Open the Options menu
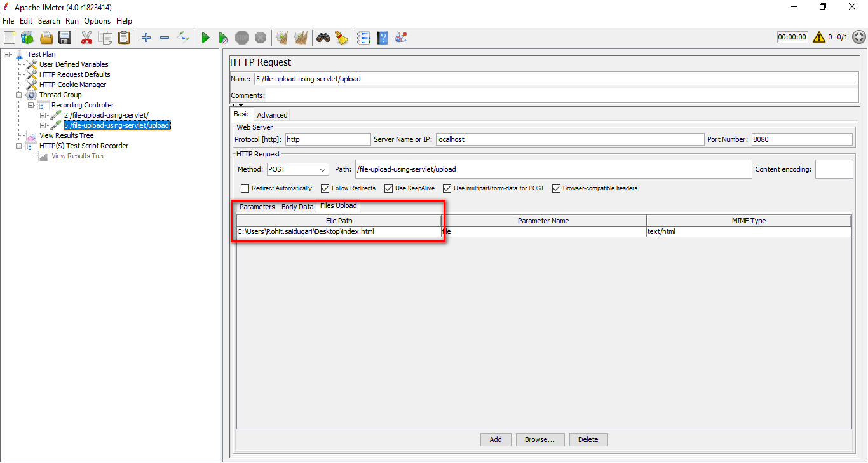 pos(97,21)
